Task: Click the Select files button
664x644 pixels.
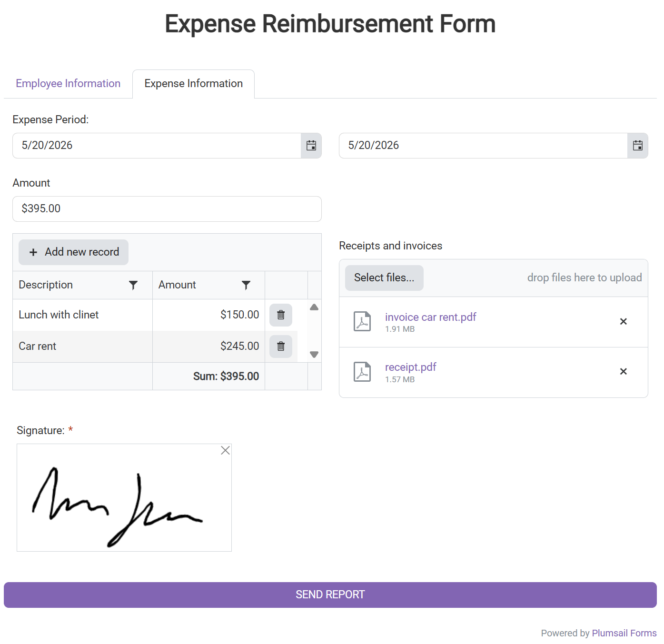Action: click(384, 278)
